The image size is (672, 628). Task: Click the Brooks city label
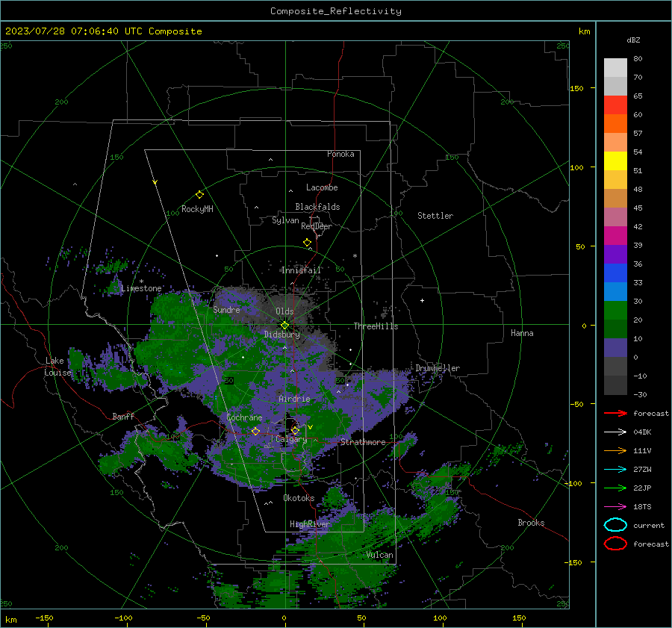pyautogui.click(x=531, y=523)
